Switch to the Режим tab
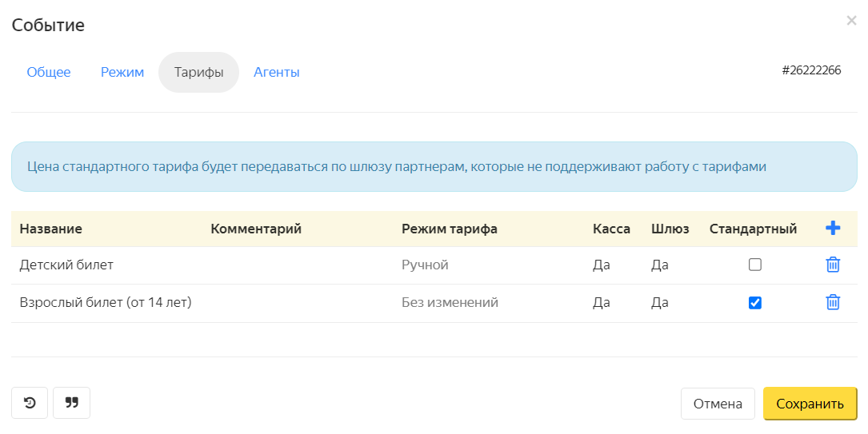The image size is (868, 434). pos(122,73)
